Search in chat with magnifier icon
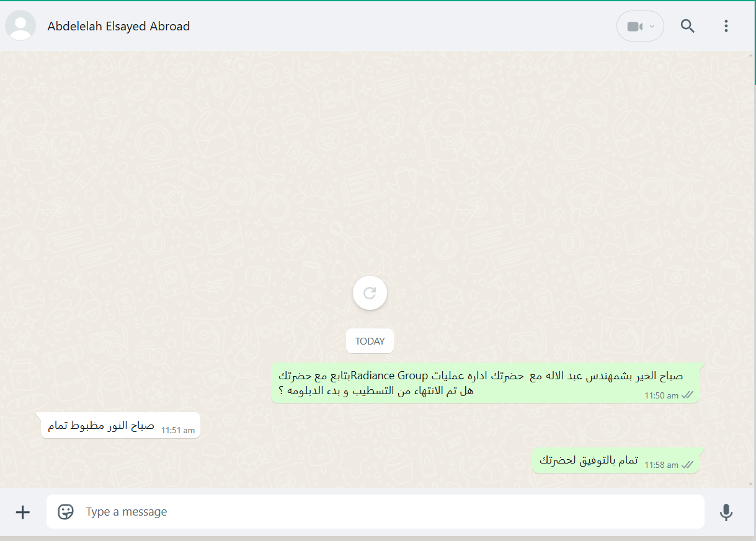The image size is (756, 541). (688, 26)
